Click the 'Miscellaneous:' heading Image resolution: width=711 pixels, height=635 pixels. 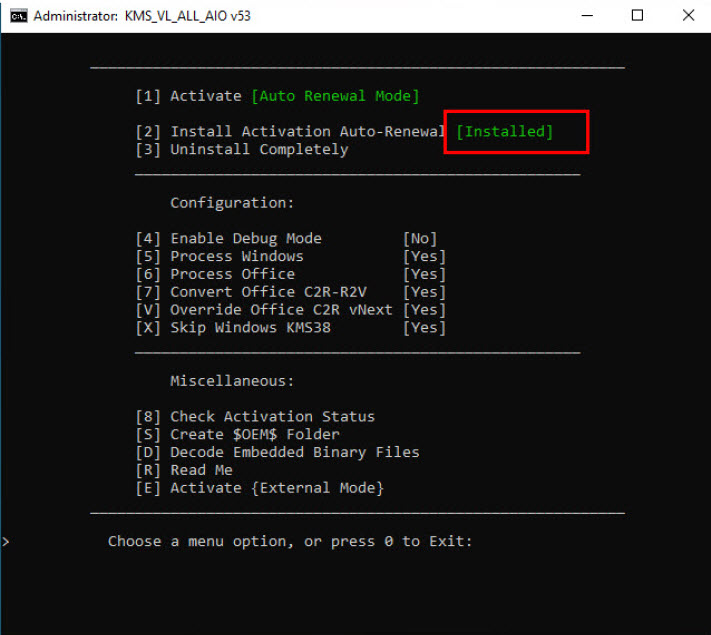tap(232, 381)
